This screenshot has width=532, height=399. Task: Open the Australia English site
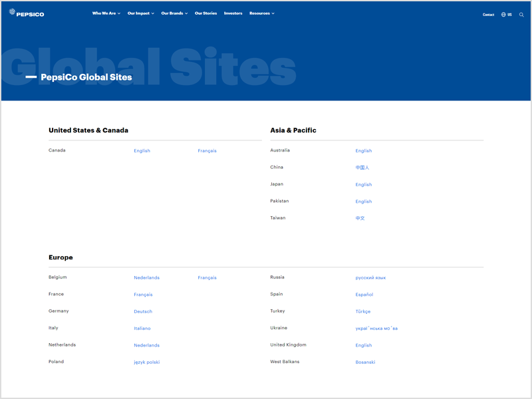click(363, 151)
